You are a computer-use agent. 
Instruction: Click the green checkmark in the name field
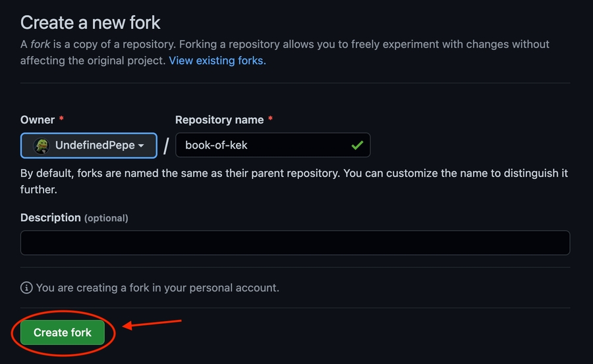[x=357, y=145]
